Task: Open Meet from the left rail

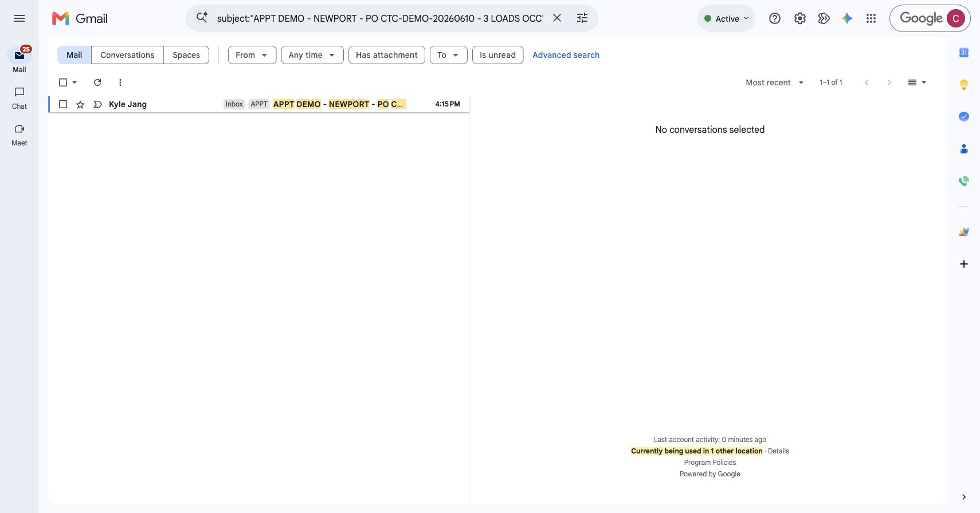Action: click(x=19, y=135)
